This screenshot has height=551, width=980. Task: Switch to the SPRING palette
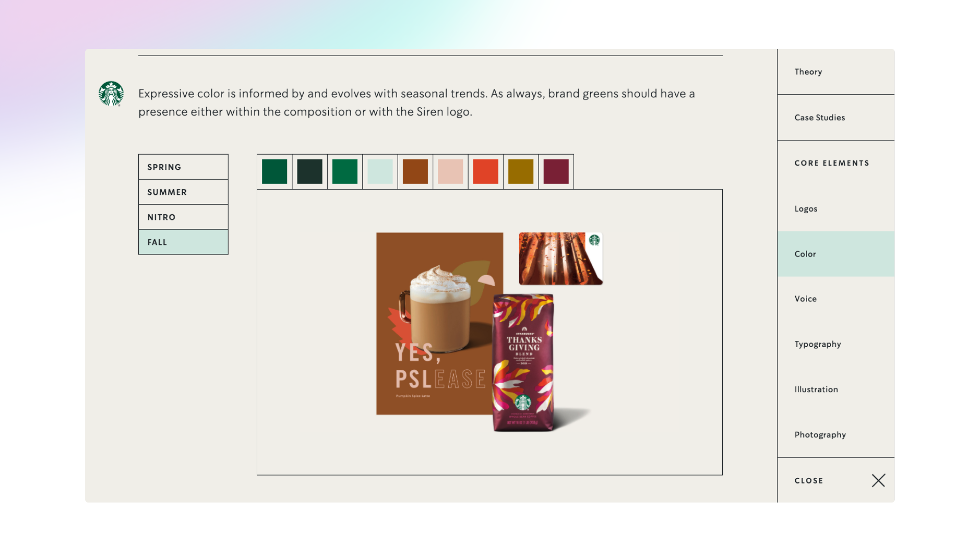click(183, 166)
